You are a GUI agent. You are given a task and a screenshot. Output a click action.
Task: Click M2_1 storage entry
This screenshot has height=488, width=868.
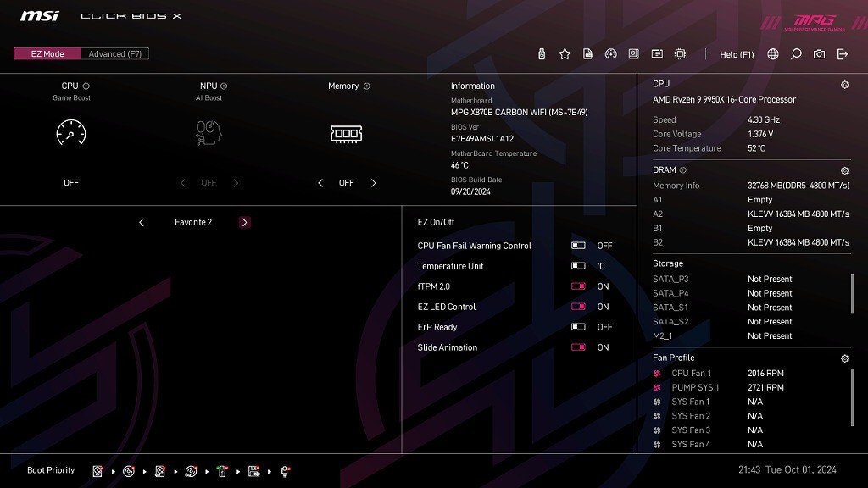723,335
